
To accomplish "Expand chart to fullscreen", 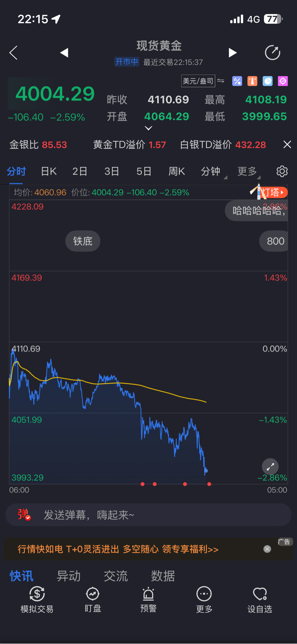I will pos(270,467).
